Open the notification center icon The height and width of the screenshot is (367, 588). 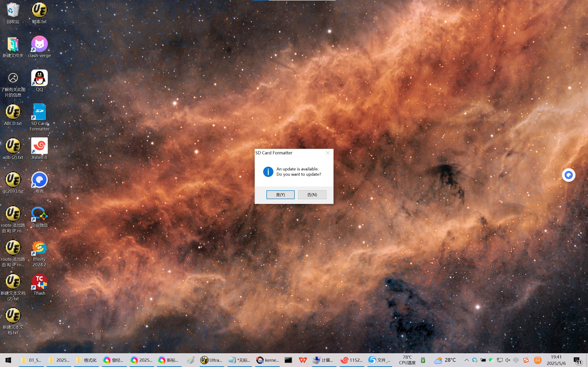pyautogui.click(x=577, y=360)
